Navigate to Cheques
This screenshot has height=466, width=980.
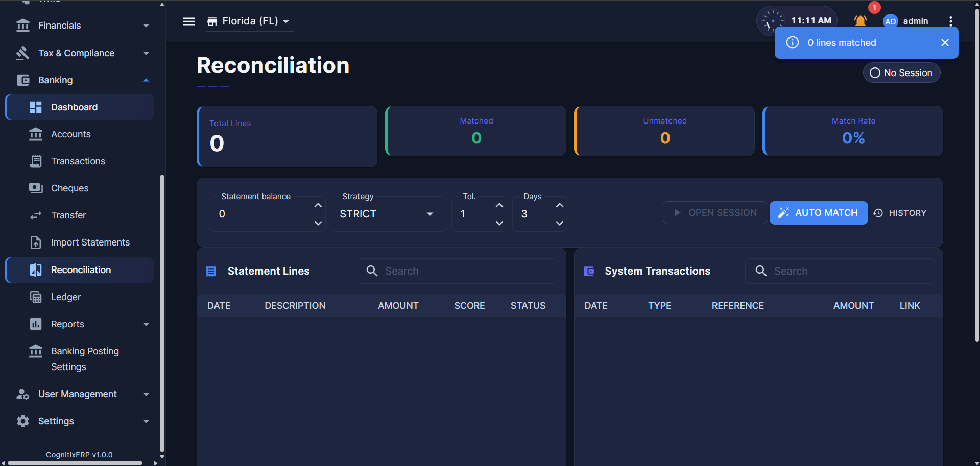(80, 188)
